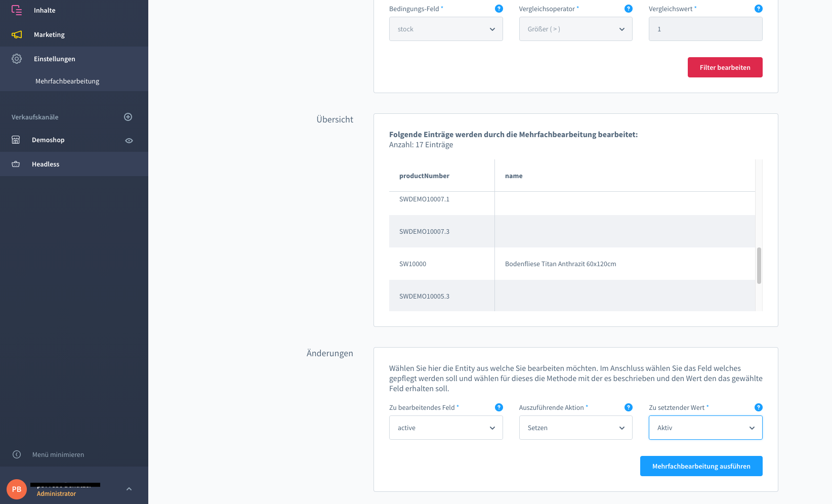Click the Inhalte sidebar icon

[x=17, y=10]
